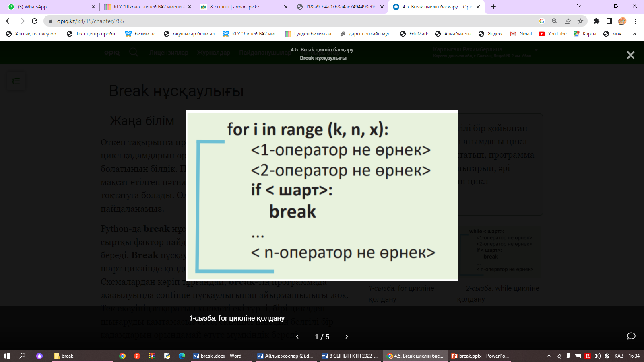This screenshot has height=362, width=644.
Task: Open the Тест центр пробн... bookmark
Action: [x=93, y=34]
